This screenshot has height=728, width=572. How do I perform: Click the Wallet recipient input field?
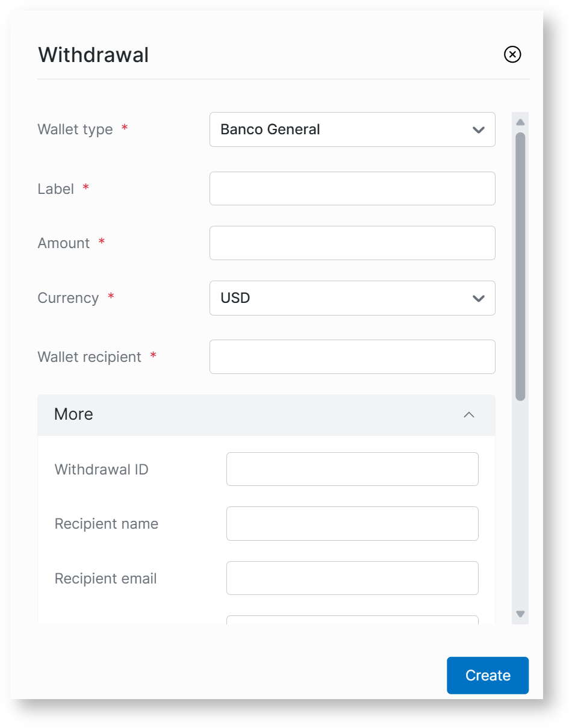click(x=352, y=357)
